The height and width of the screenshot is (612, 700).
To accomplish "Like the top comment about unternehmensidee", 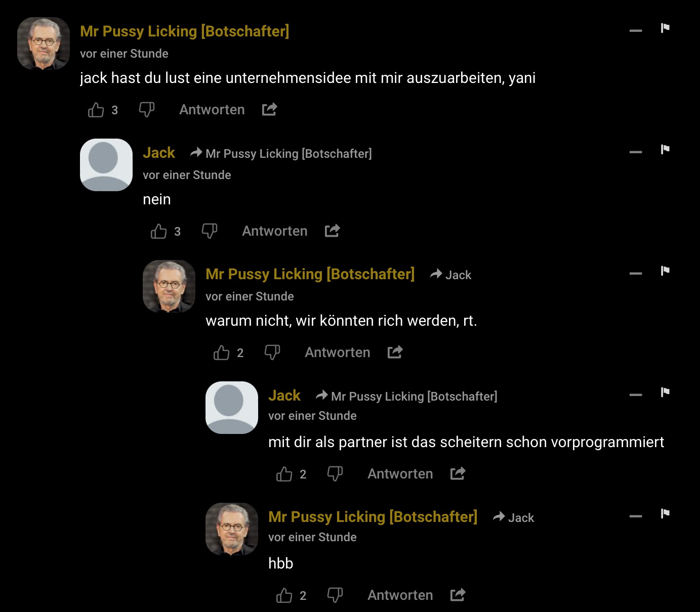I will [x=96, y=110].
